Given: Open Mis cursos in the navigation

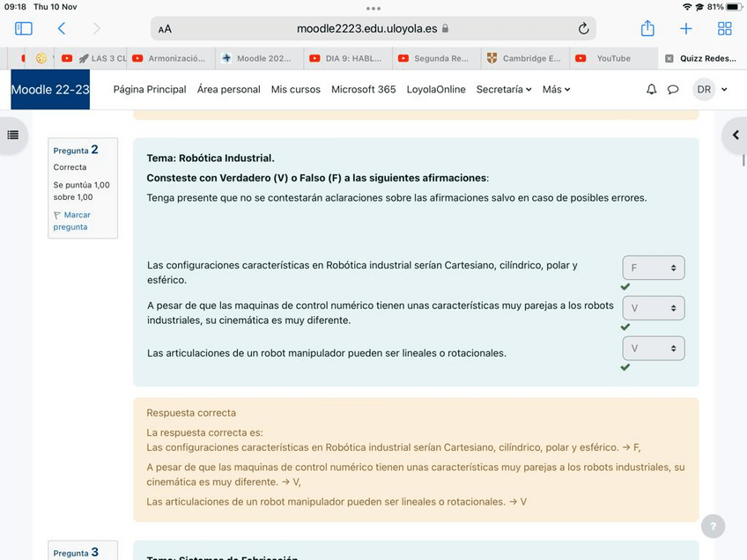Looking at the screenshot, I should pos(296,89).
